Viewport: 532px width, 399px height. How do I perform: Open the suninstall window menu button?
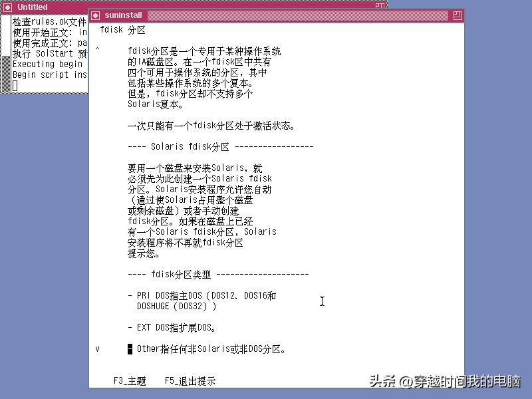96,15
